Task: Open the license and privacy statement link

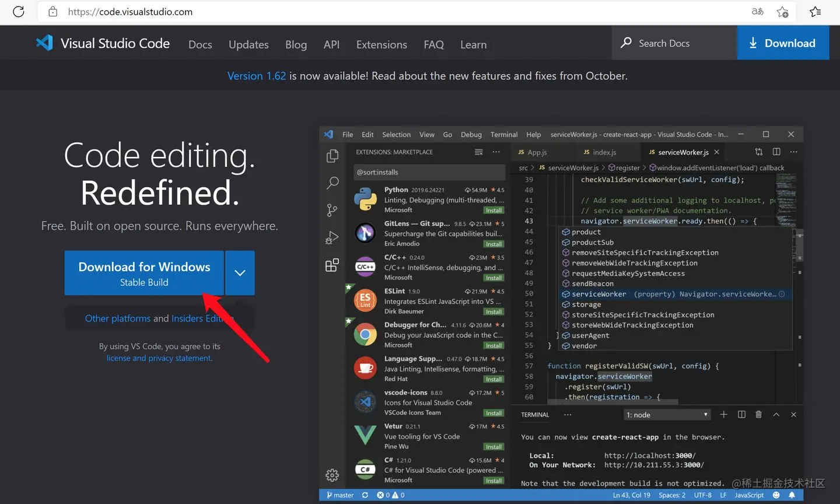Action: click(159, 358)
